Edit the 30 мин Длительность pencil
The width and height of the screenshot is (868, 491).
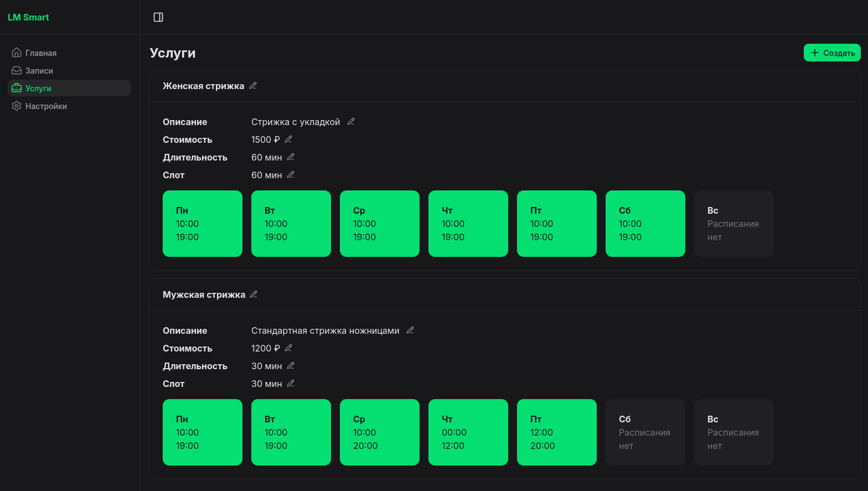coord(291,365)
